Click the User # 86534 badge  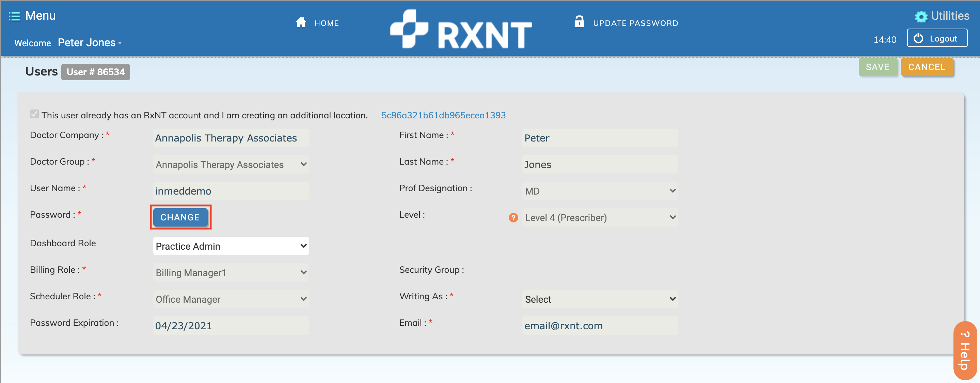(95, 72)
